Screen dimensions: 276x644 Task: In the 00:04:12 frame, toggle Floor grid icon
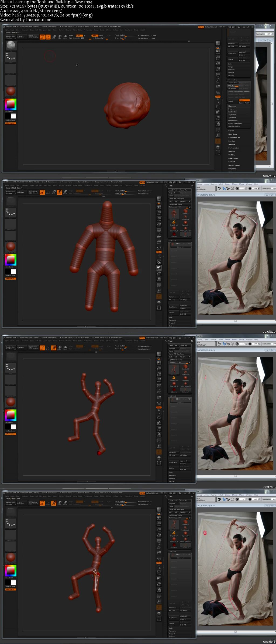(x=218, y=80)
